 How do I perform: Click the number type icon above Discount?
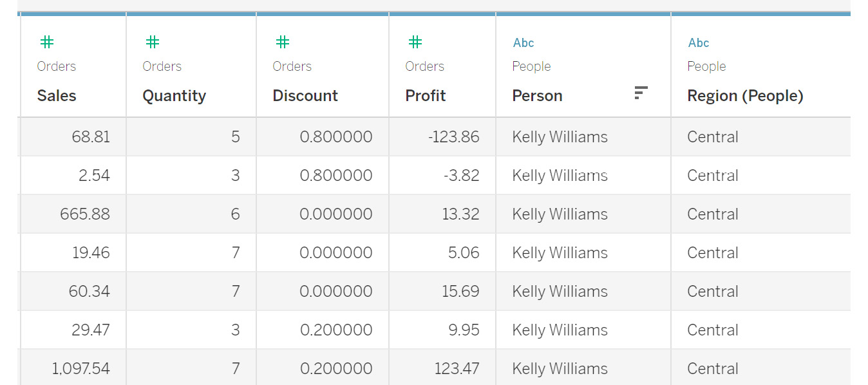(x=282, y=42)
